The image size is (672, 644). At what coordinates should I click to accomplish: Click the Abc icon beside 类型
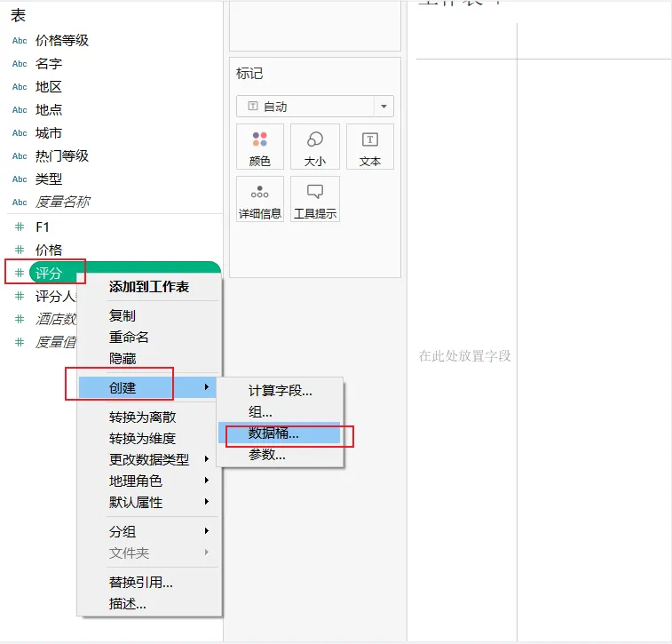[x=20, y=179]
